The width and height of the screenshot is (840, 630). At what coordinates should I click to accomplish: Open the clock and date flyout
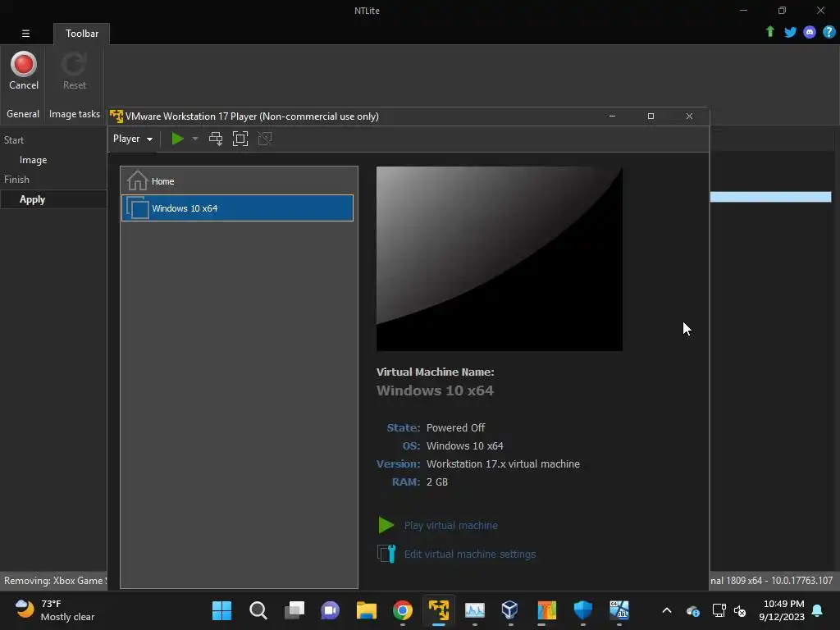coord(782,610)
